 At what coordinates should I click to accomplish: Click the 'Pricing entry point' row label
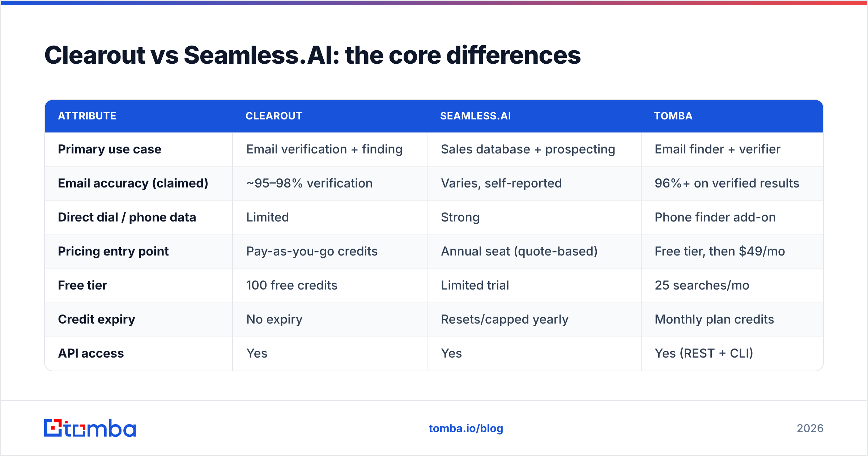[x=113, y=251]
